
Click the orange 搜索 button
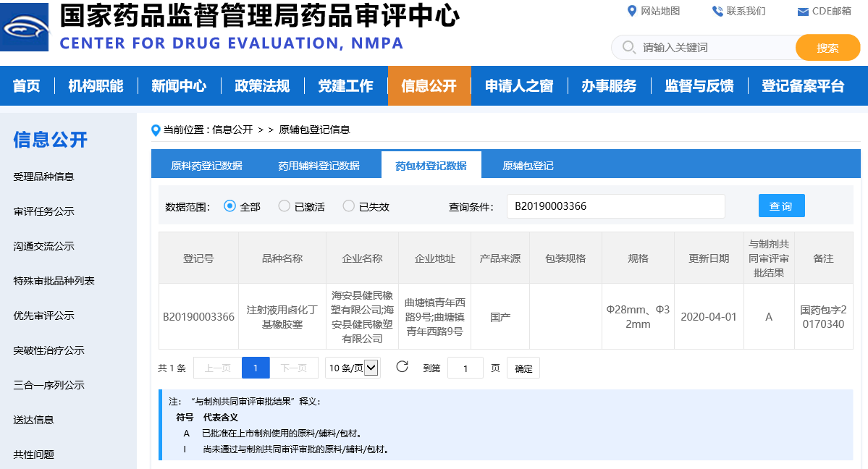pos(827,48)
